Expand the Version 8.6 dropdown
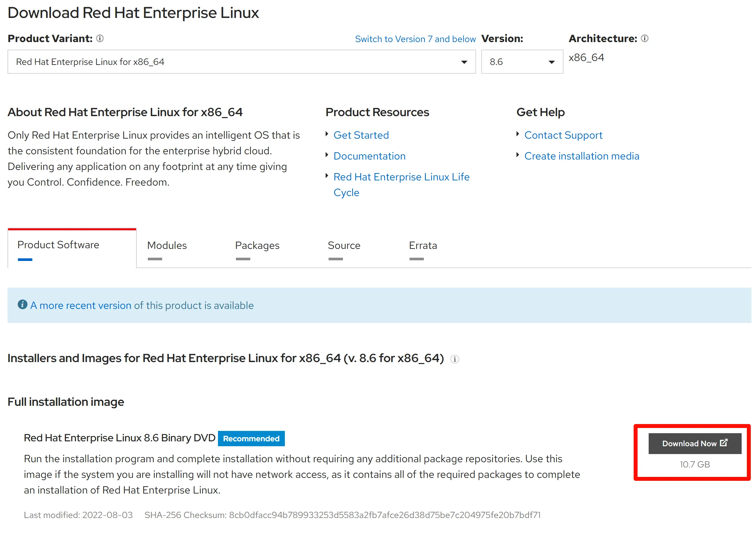Viewport: 756px width, 533px height. [522, 62]
